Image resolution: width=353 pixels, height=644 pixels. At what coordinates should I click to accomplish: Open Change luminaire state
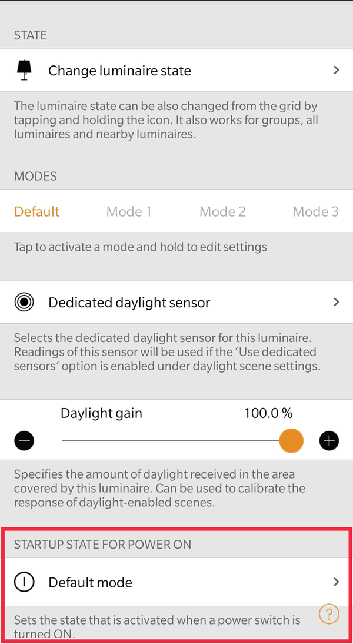tap(120, 71)
